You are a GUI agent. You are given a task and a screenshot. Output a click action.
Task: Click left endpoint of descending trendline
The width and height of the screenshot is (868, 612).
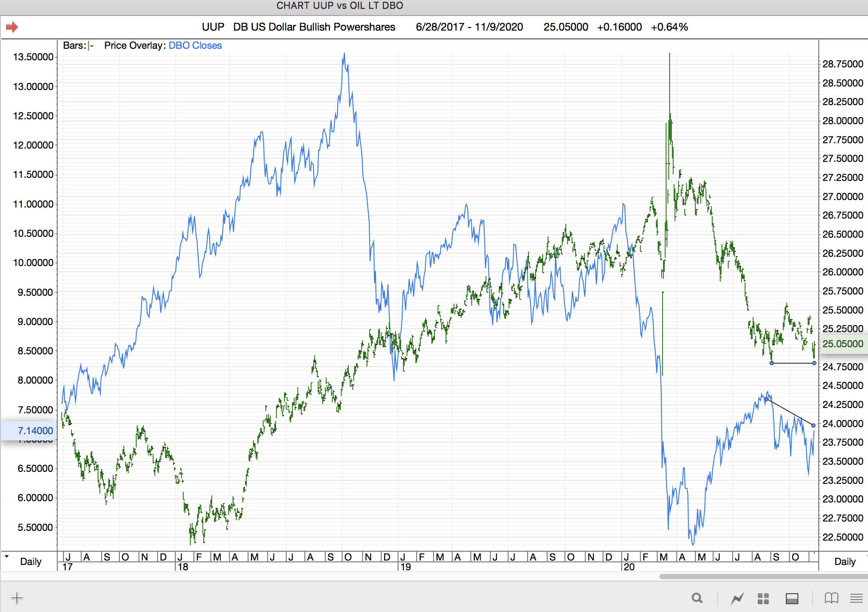coord(766,399)
